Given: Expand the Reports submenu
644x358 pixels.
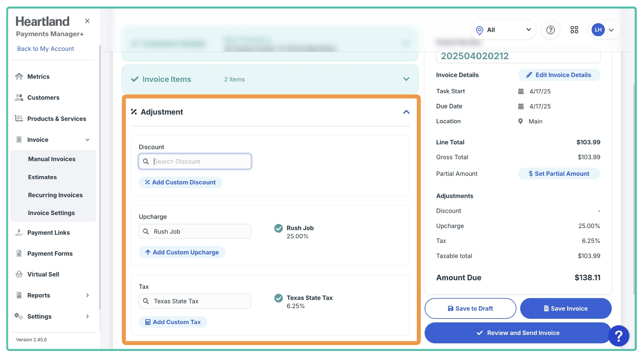Looking at the screenshot, I should pos(87,295).
